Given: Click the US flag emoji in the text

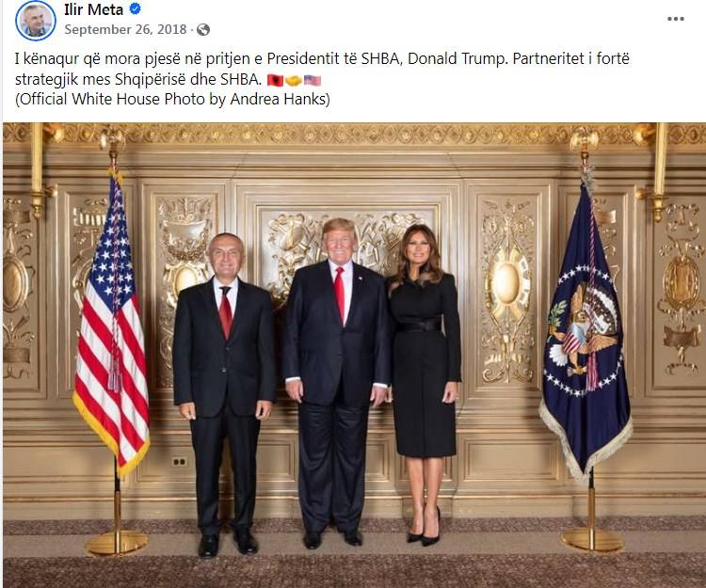Looking at the screenshot, I should [x=313, y=80].
